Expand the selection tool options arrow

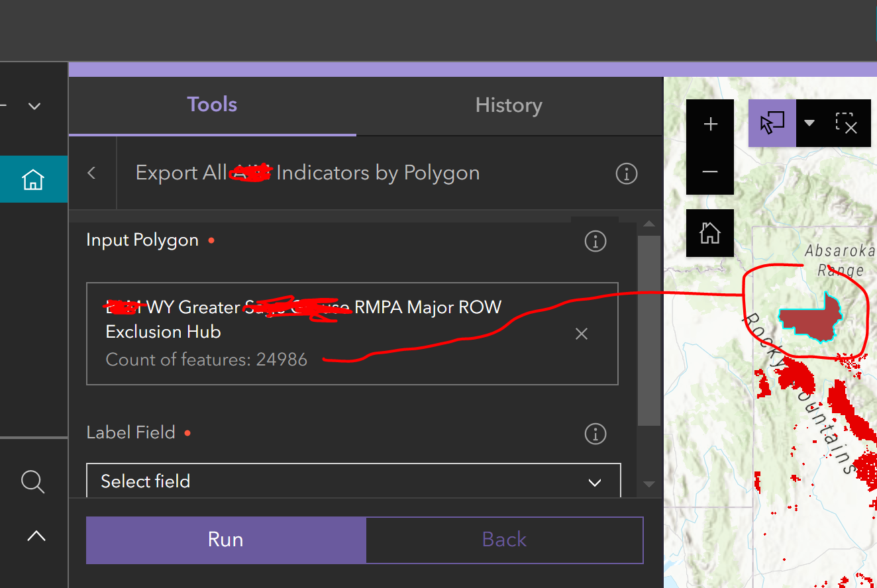pyautogui.click(x=809, y=123)
